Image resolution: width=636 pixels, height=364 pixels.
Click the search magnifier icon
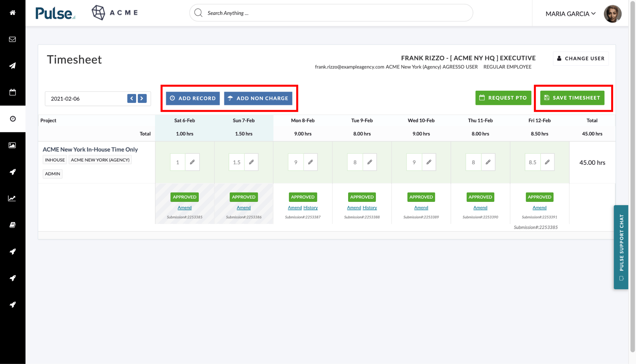pyautogui.click(x=198, y=13)
